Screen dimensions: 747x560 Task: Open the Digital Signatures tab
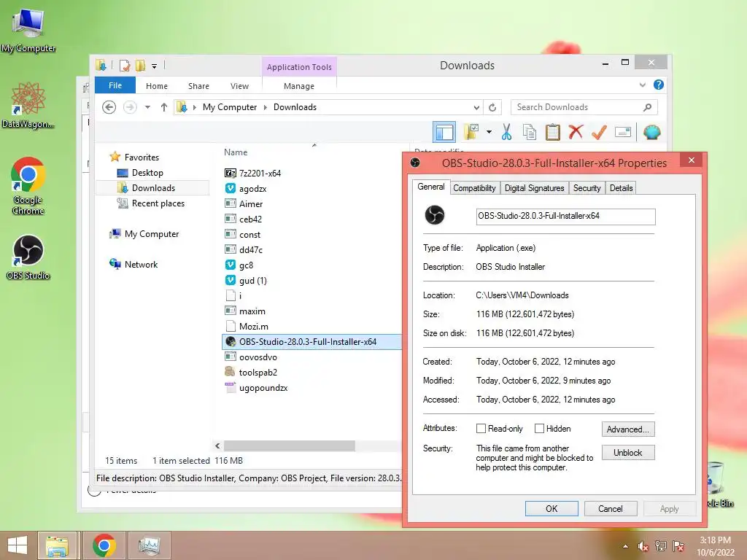(534, 188)
